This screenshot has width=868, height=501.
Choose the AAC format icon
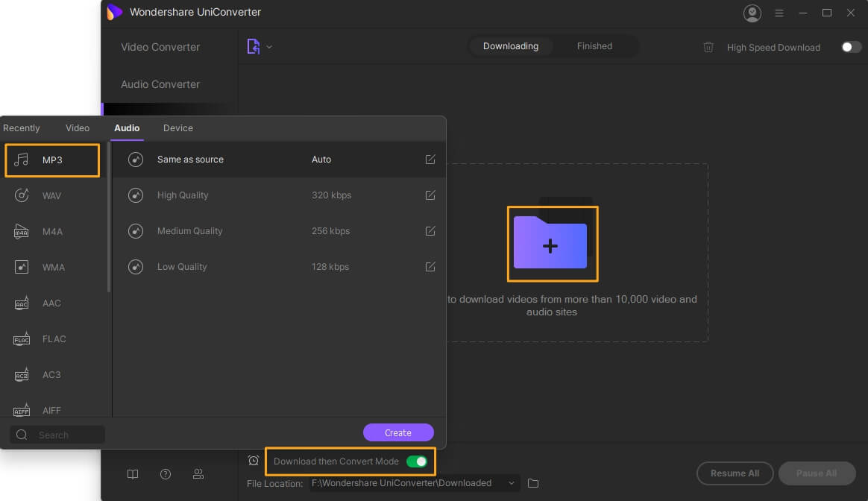(x=21, y=303)
